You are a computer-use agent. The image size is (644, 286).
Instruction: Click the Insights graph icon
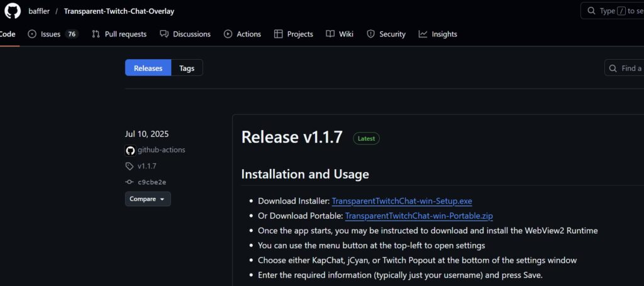[423, 34]
